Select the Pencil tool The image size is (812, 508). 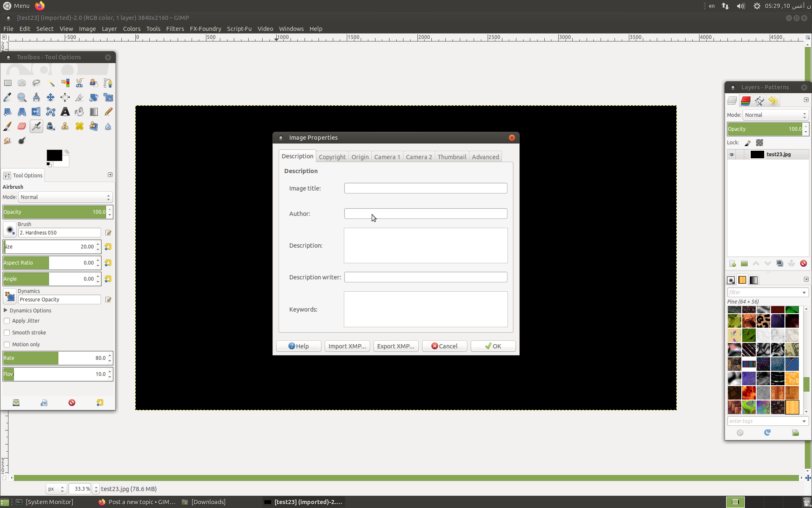tap(108, 112)
